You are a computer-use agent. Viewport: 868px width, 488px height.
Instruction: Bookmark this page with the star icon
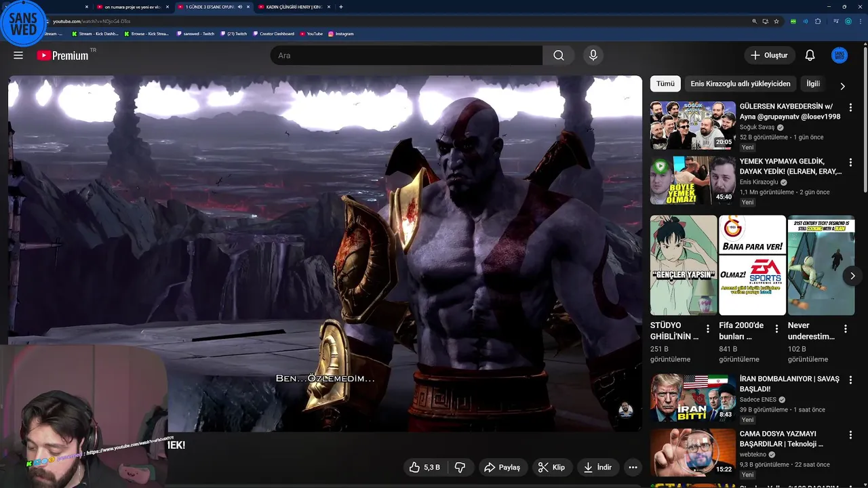point(776,21)
